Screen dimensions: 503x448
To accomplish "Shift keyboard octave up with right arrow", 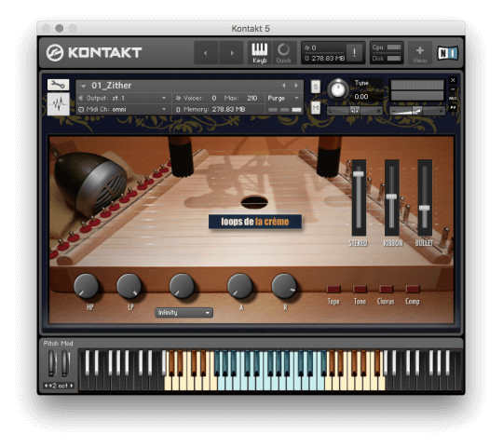I will [72, 386].
